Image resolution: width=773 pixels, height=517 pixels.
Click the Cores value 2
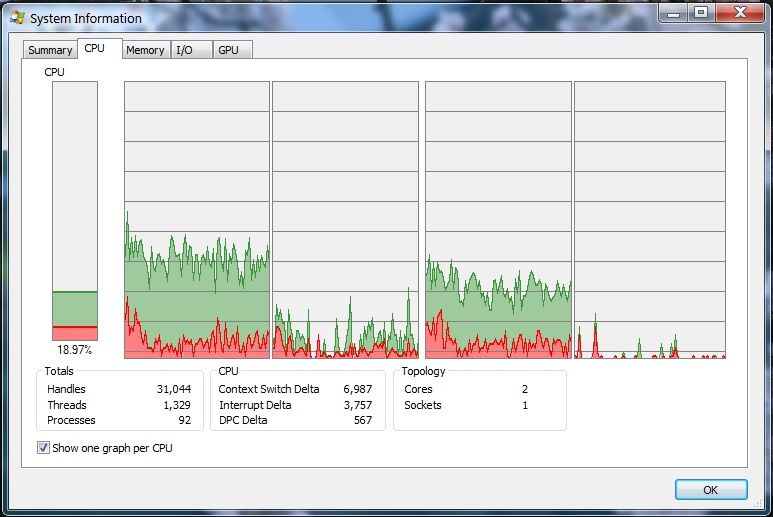525,389
